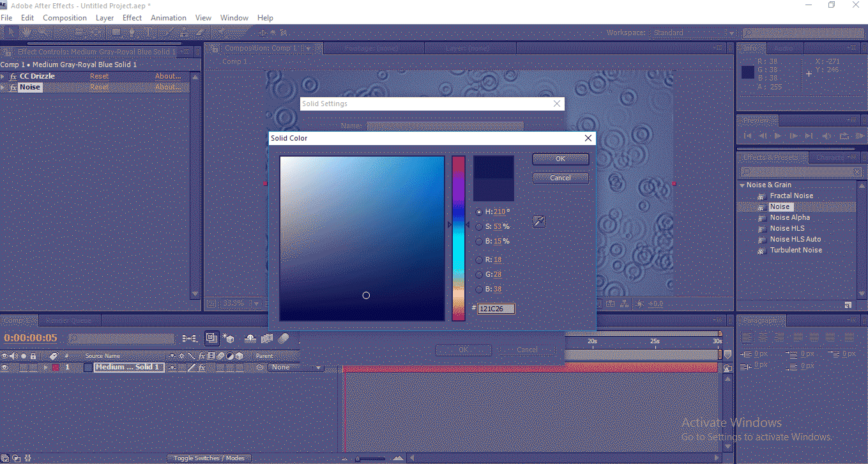Image resolution: width=868 pixels, height=464 pixels.
Task: Expand CC Drizzle effect properties
Action: (3, 76)
